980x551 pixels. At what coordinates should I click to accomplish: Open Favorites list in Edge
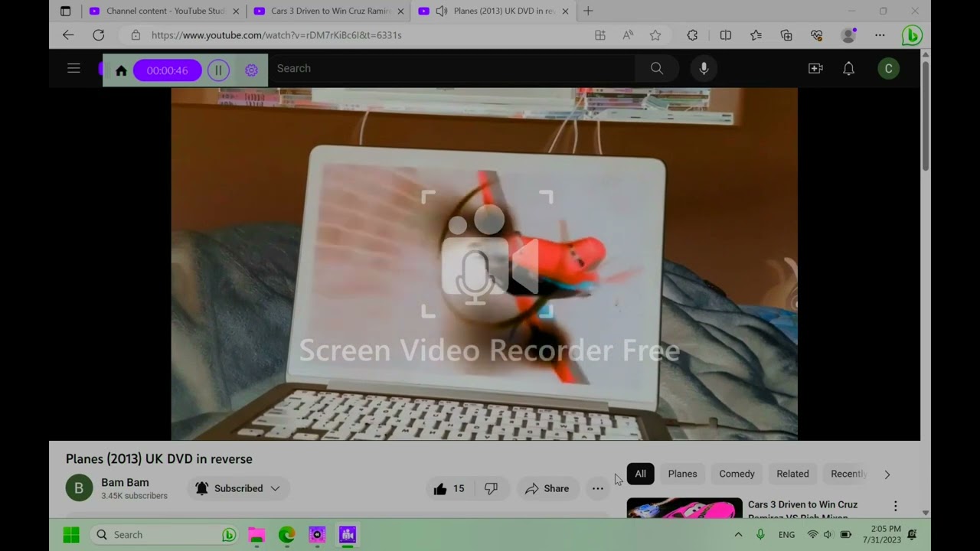(x=756, y=35)
